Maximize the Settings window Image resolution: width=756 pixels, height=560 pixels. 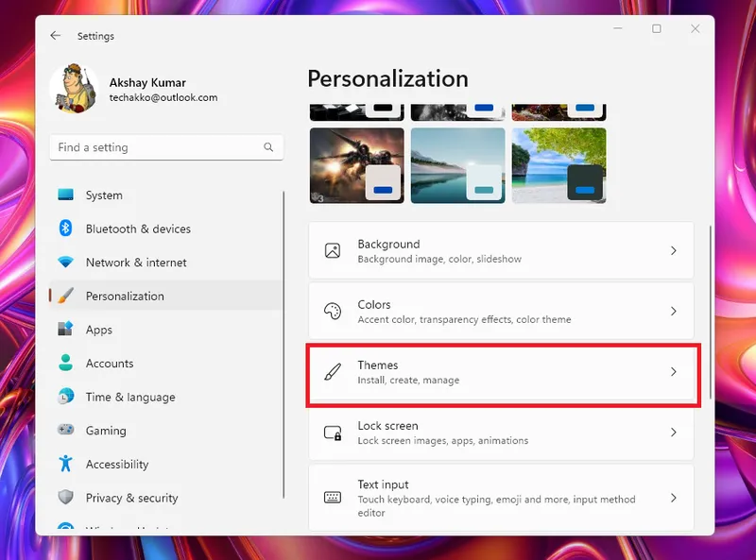tap(656, 29)
